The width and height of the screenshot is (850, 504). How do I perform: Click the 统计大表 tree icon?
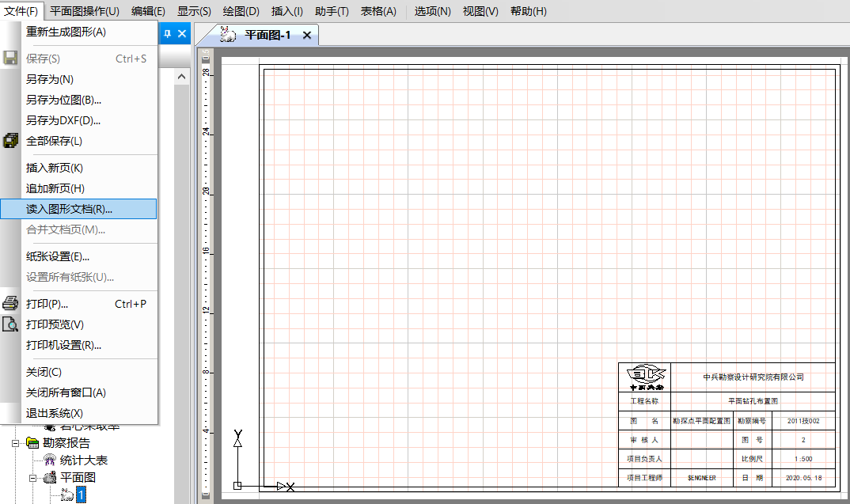pos(49,460)
